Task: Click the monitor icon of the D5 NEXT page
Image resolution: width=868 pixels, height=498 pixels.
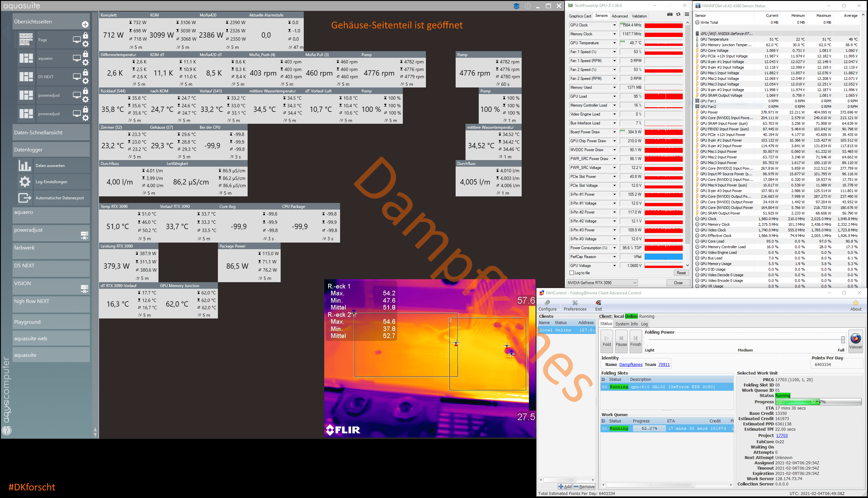Action: coord(77,77)
